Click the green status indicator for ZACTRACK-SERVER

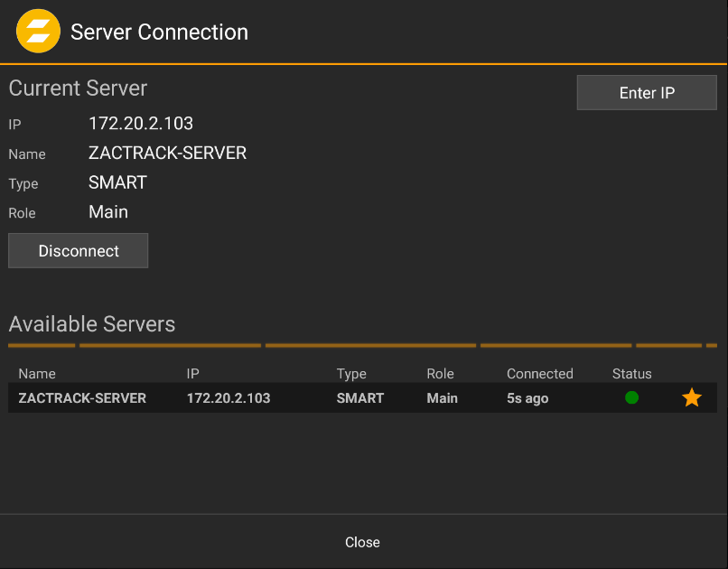[631, 397]
